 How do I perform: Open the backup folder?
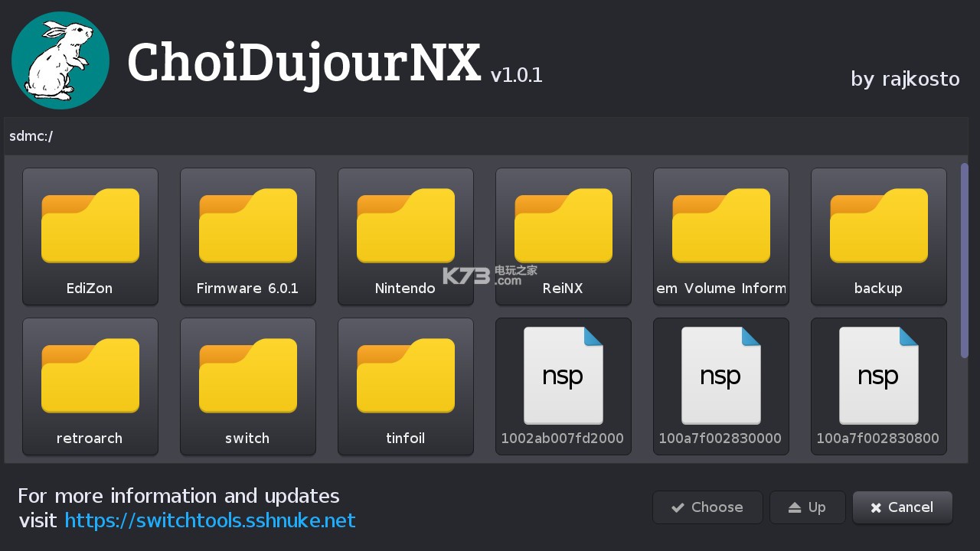[879, 236]
